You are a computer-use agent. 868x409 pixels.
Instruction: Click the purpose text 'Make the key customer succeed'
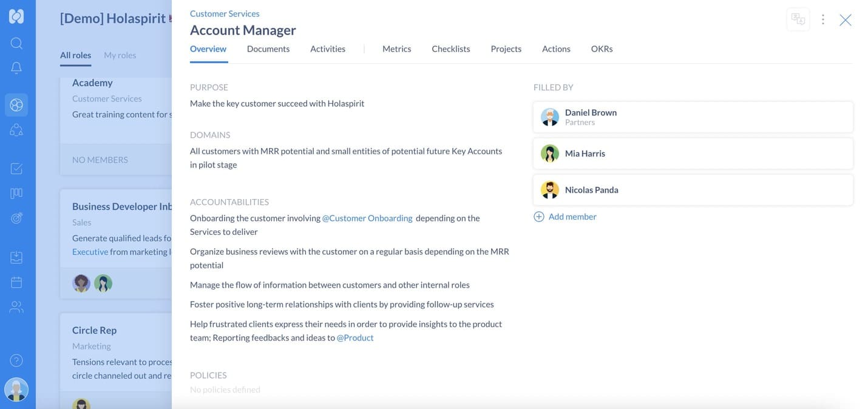(277, 103)
